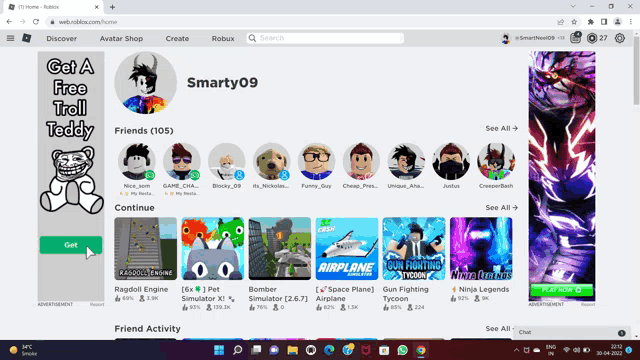Open the hamburger navigation menu
Image resolution: width=640 pixels, height=360 pixels.
(11, 38)
